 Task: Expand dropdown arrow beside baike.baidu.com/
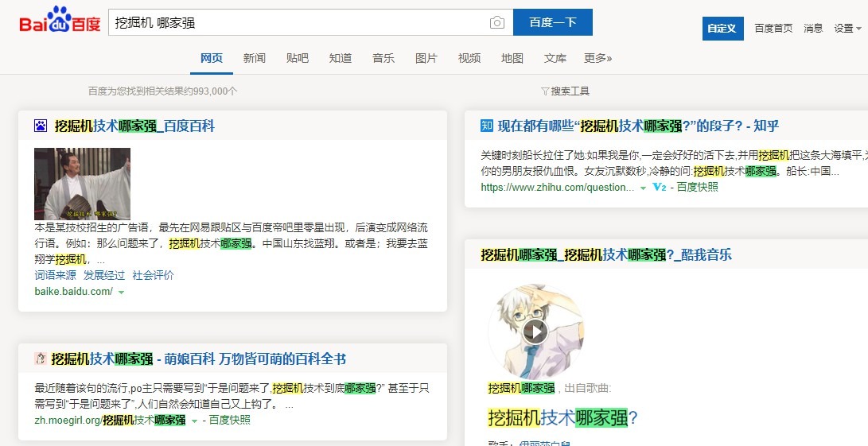(x=121, y=293)
